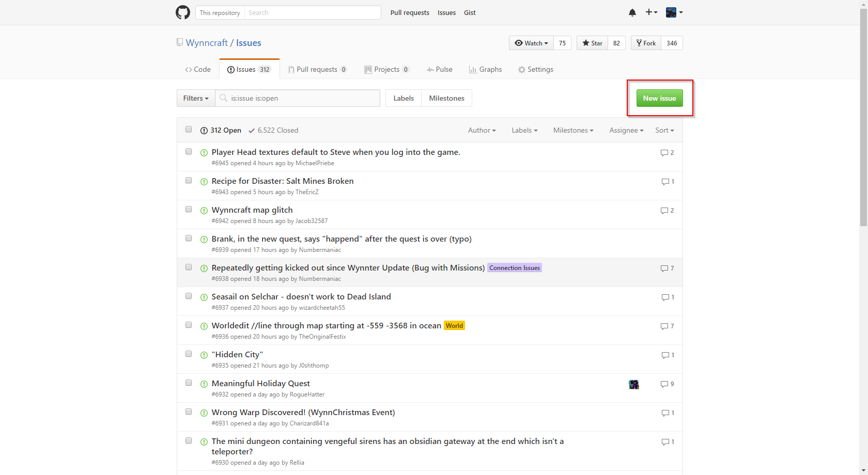Click the open-issue icon for 'Wynncraft map glitch'

(204, 211)
